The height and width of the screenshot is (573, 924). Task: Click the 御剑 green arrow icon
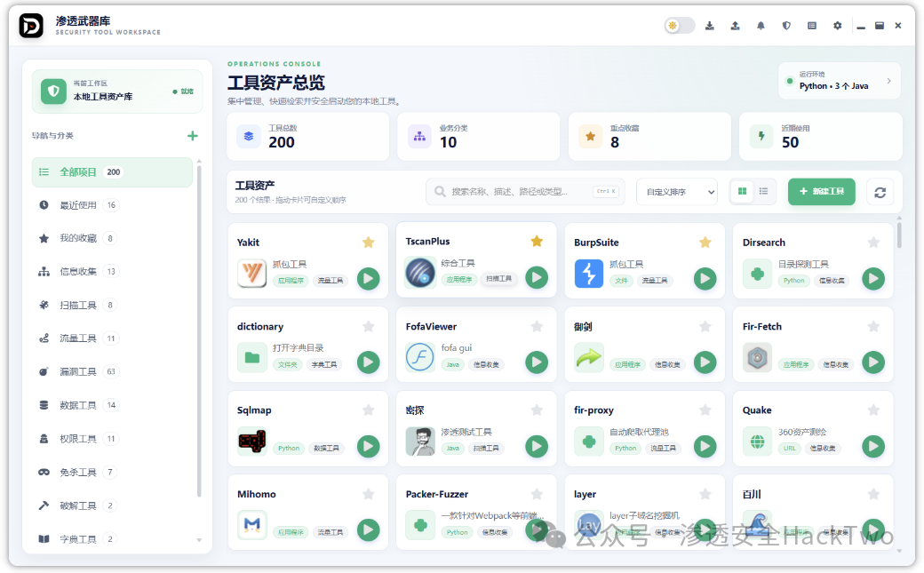coord(589,357)
